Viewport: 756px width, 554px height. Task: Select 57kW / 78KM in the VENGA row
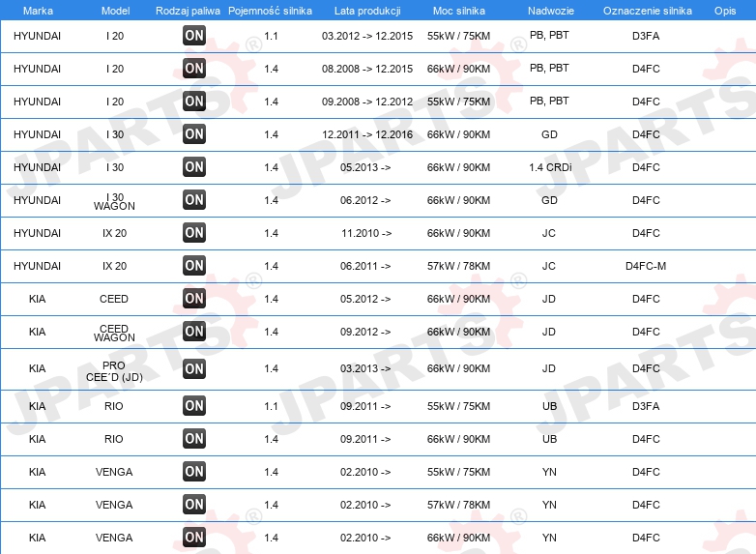click(x=458, y=505)
